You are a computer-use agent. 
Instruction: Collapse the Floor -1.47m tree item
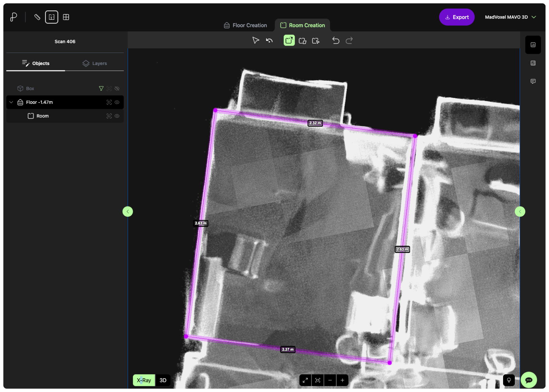pyautogui.click(x=11, y=102)
